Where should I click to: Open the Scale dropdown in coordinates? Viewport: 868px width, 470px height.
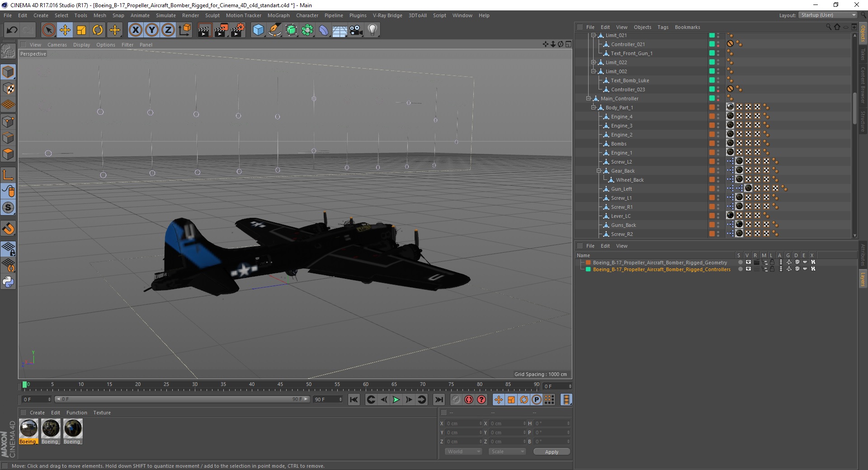(507, 451)
